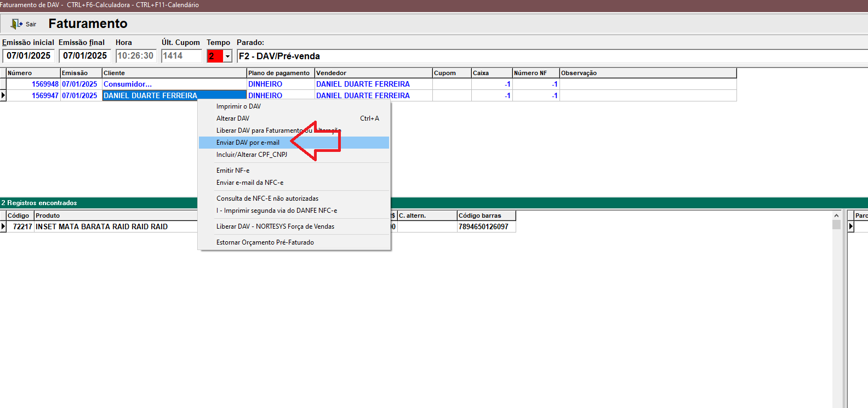Click the Plano de pagamento column header
This screenshot has width=868, height=408.
pyautogui.click(x=280, y=73)
